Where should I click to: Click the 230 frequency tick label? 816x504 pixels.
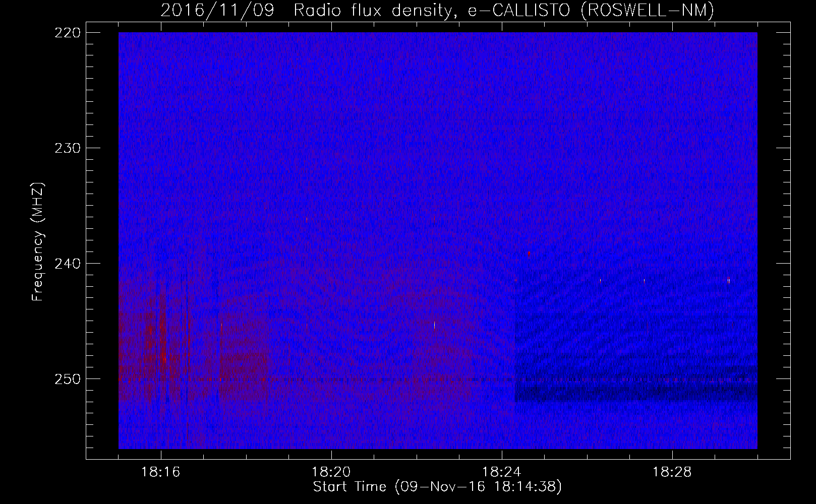tap(67, 148)
